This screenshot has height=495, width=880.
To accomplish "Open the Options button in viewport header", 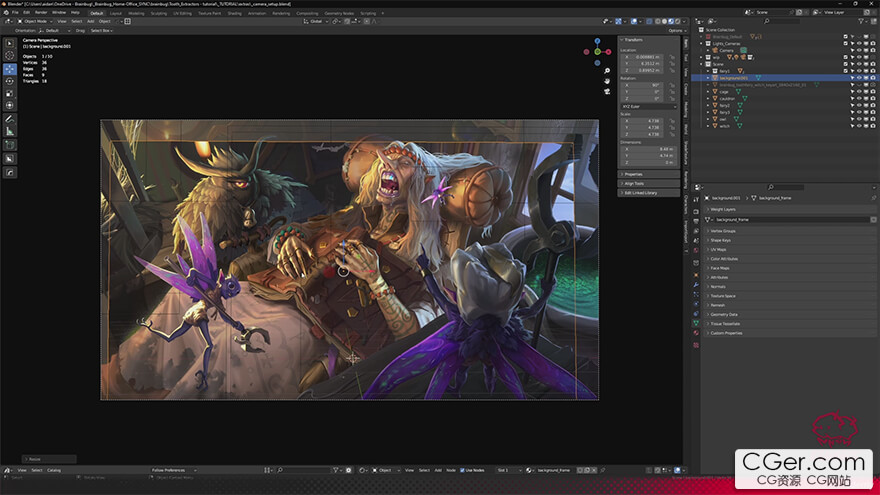I will [x=677, y=30].
